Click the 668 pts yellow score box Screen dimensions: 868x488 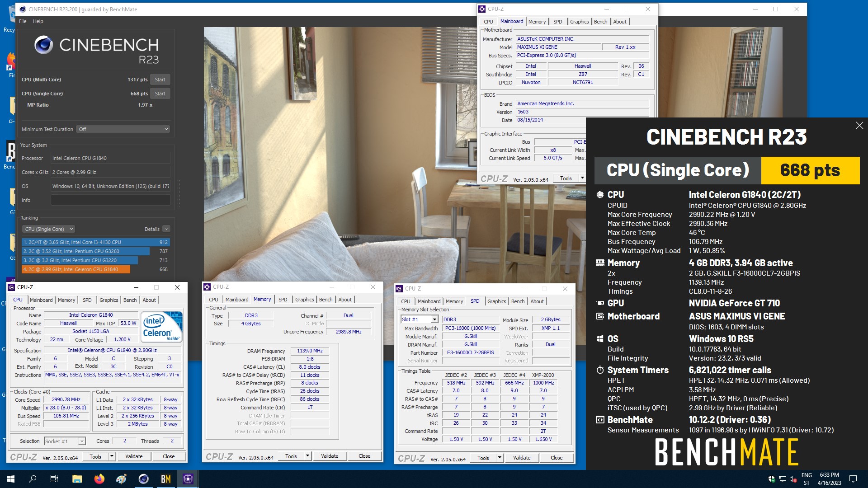pos(810,170)
